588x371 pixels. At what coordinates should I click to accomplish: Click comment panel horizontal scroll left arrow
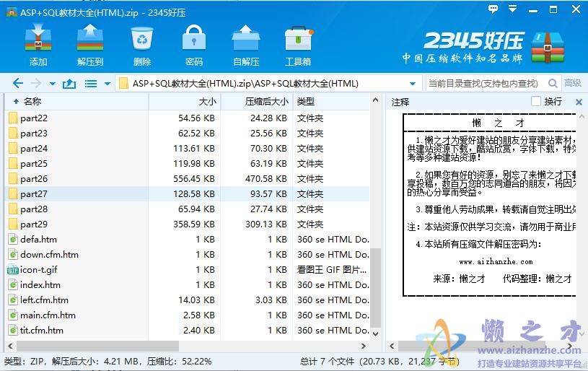coord(392,346)
